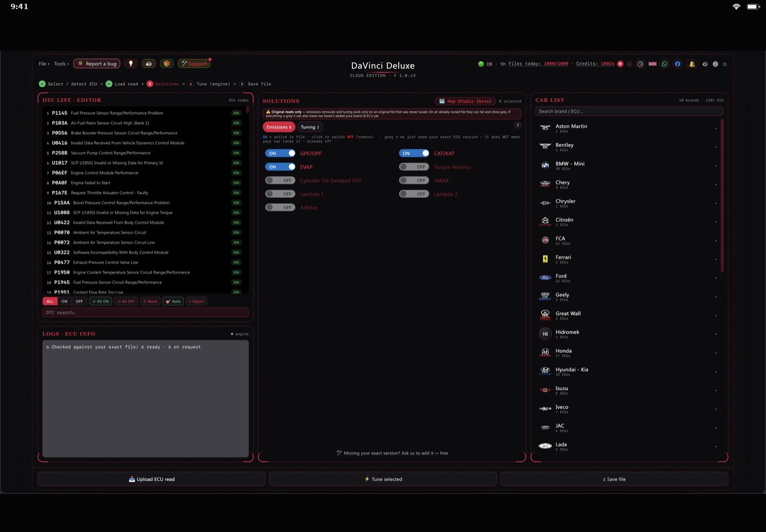Viewport: 766px width, 532px height.
Task: Click the UK flag language icon
Action: click(x=653, y=64)
